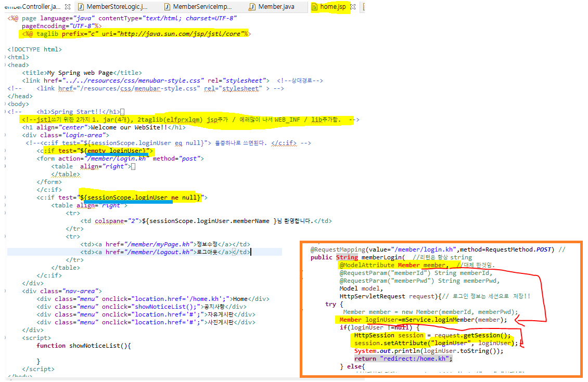588x382 pixels.
Task: Click the opening <body> tag
Action: point(18,104)
